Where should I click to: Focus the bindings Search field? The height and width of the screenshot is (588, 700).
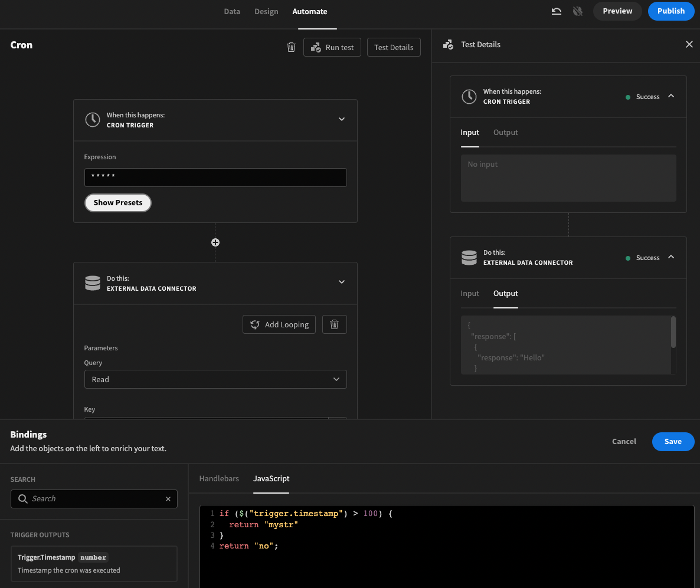[x=94, y=499]
